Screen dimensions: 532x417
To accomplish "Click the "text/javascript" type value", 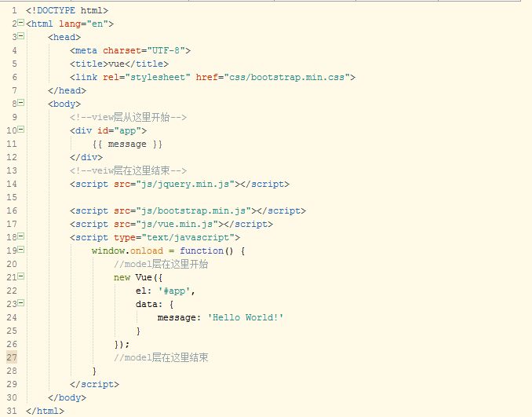I will [188, 237].
